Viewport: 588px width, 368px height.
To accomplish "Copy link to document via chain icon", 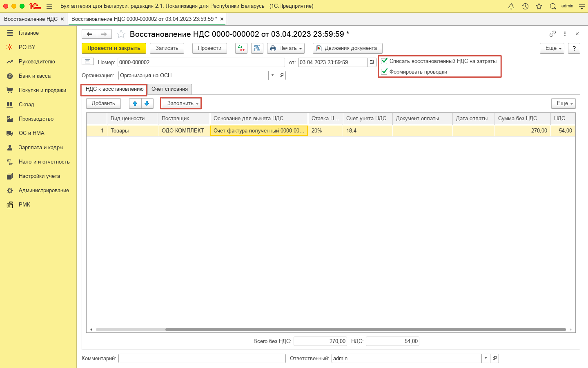I will pos(552,34).
